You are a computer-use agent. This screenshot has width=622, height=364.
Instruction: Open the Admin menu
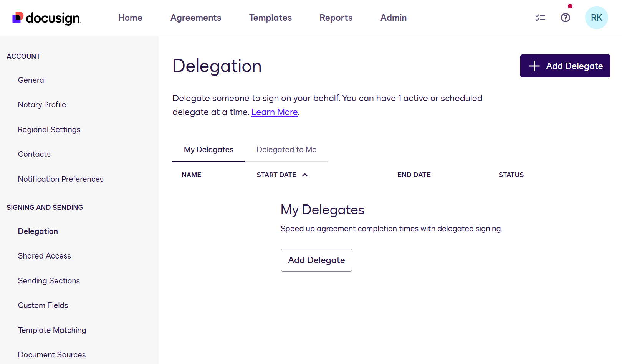click(394, 18)
